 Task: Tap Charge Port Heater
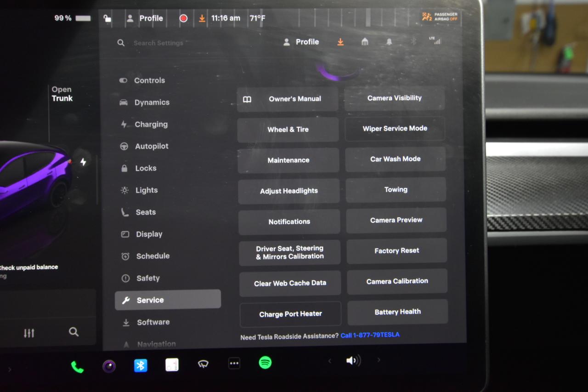(291, 314)
